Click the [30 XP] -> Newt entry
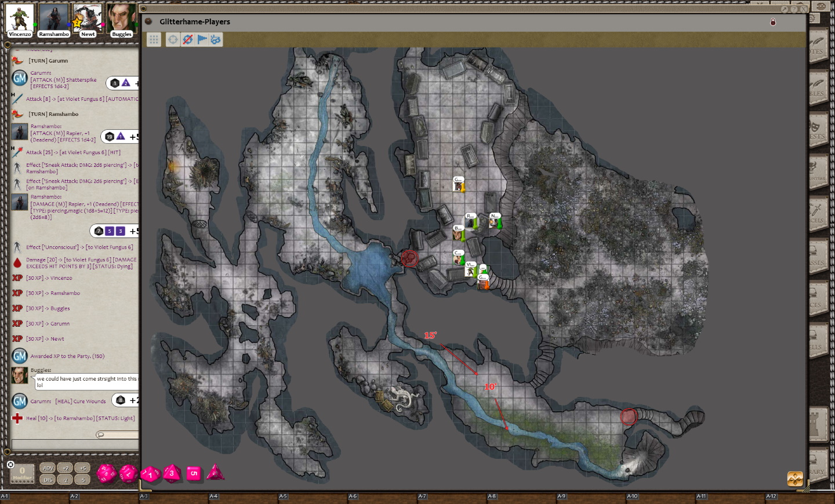 [45, 339]
